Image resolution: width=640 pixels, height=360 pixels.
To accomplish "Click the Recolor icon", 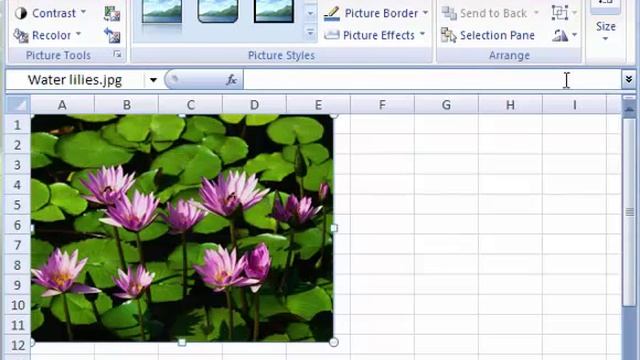I will tap(21, 36).
